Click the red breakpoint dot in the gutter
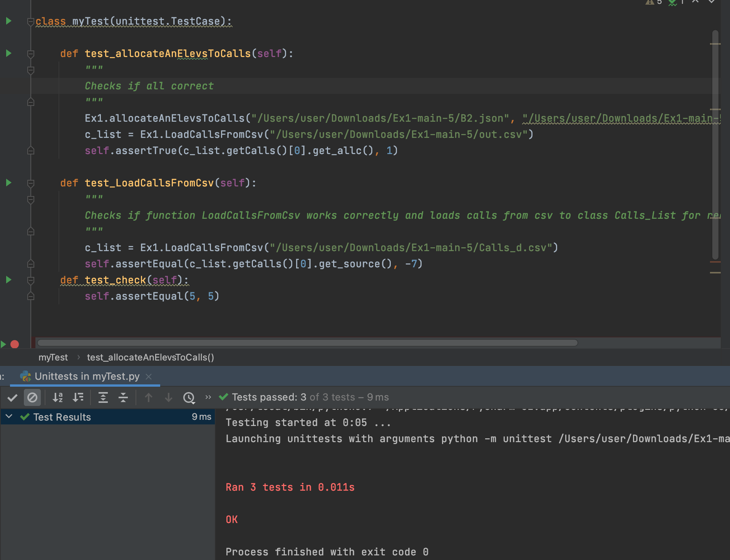 14,344
